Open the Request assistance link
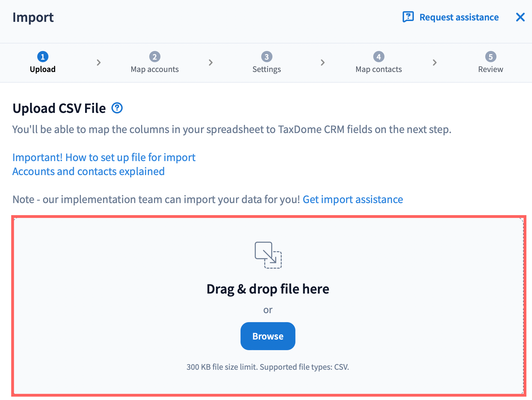 click(x=459, y=17)
